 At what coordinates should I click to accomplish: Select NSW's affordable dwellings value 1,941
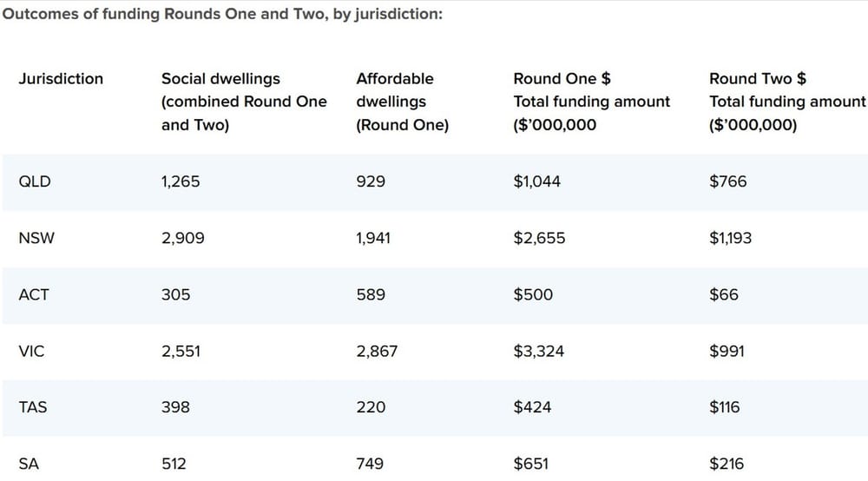pos(373,239)
